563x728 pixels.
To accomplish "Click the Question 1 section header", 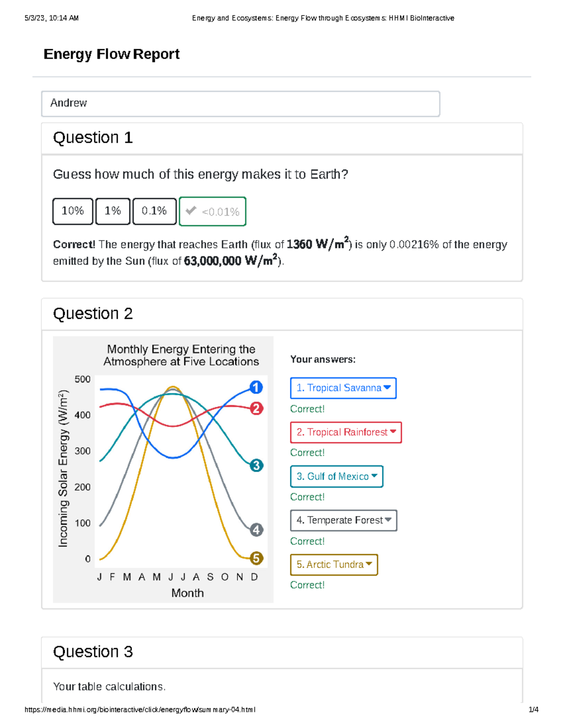I will (x=93, y=138).
